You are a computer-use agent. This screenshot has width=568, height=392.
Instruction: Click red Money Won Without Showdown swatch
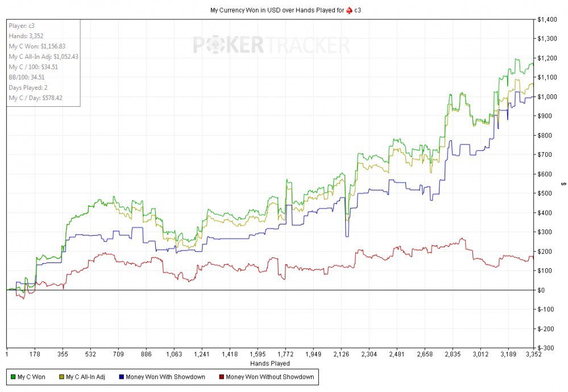[221, 377]
